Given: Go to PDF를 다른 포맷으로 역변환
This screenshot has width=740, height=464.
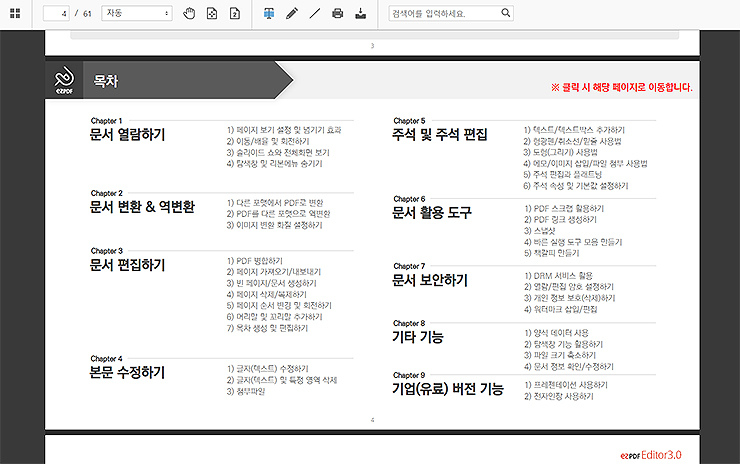Looking at the screenshot, I should tap(278, 214).
